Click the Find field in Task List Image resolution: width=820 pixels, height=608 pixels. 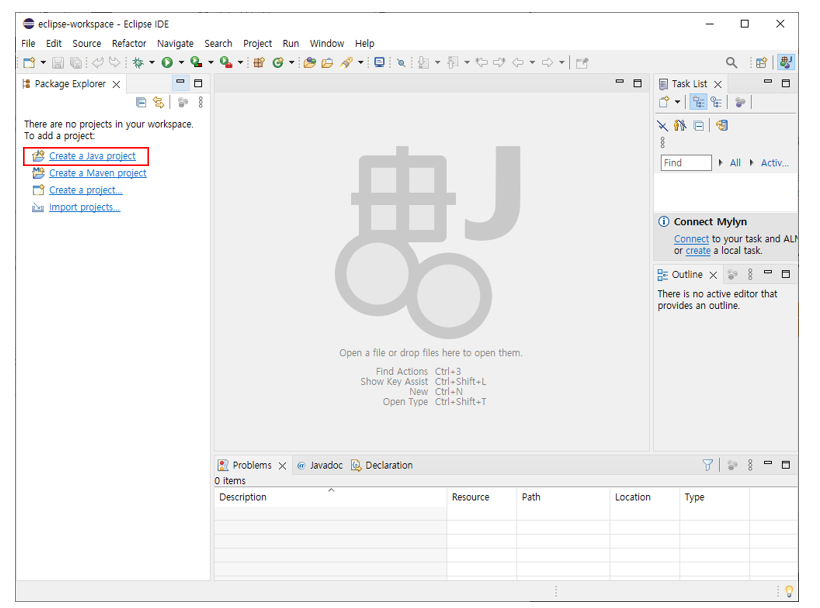pyautogui.click(x=686, y=163)
